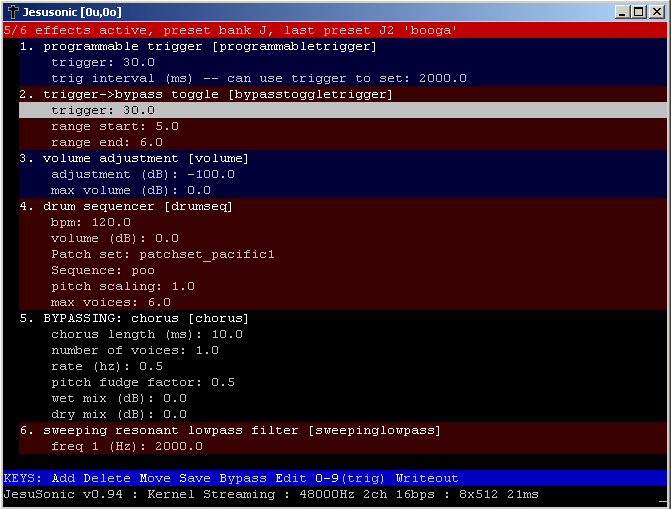Click the highlighted 'trigger: 30.0' row

pyautogui.click(x=343, y=110)
